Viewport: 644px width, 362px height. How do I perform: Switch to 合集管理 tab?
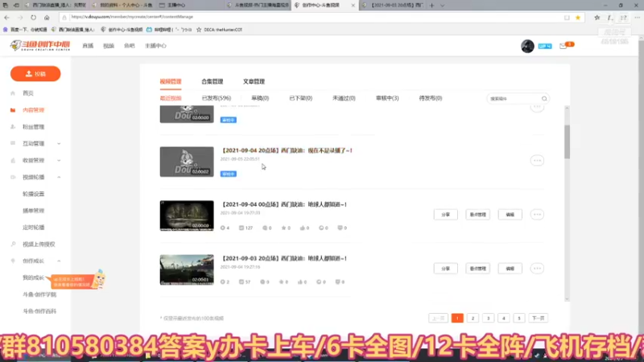tap(213, 82)
